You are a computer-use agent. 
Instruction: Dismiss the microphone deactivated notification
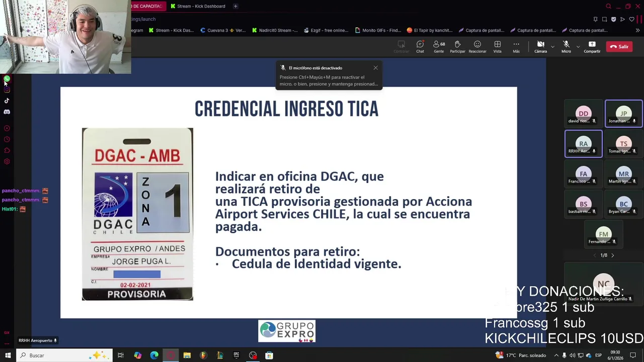[x=375, y=68]
